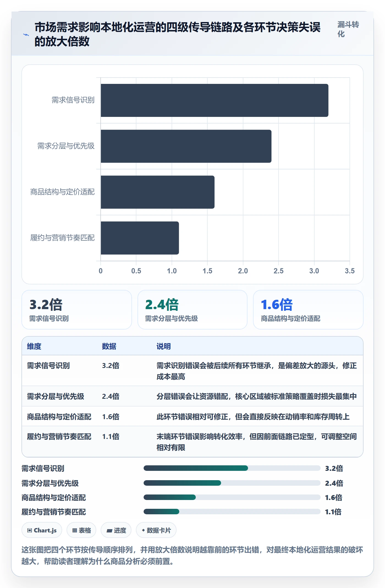Click the 商品结构与定价适配 progress bar
385x588 pixels.
click(232, 497)
